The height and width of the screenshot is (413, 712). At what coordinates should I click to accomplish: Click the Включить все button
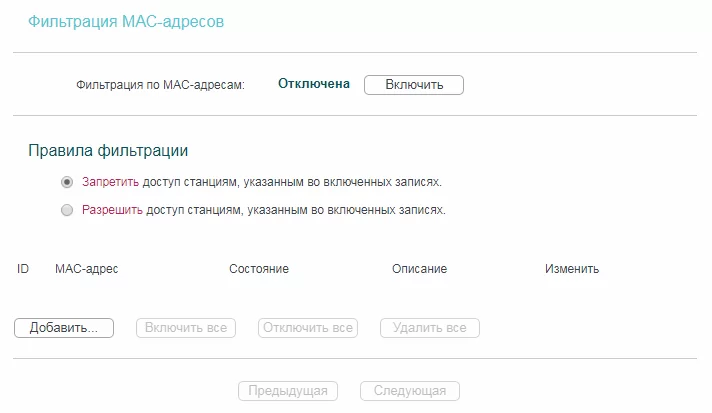[186, 328]
